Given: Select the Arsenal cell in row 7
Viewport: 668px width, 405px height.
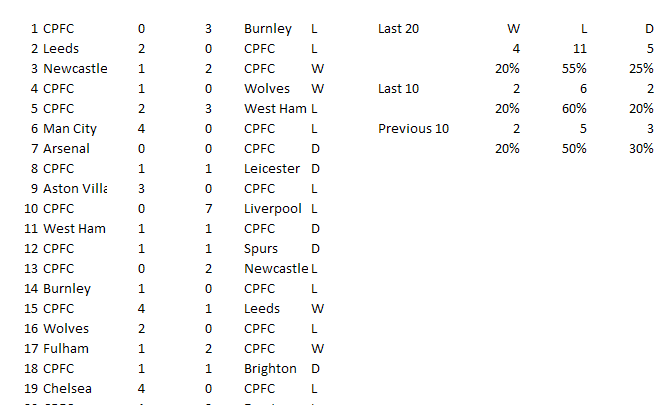Looking at the screenshot, I should (x=66, y=149).
